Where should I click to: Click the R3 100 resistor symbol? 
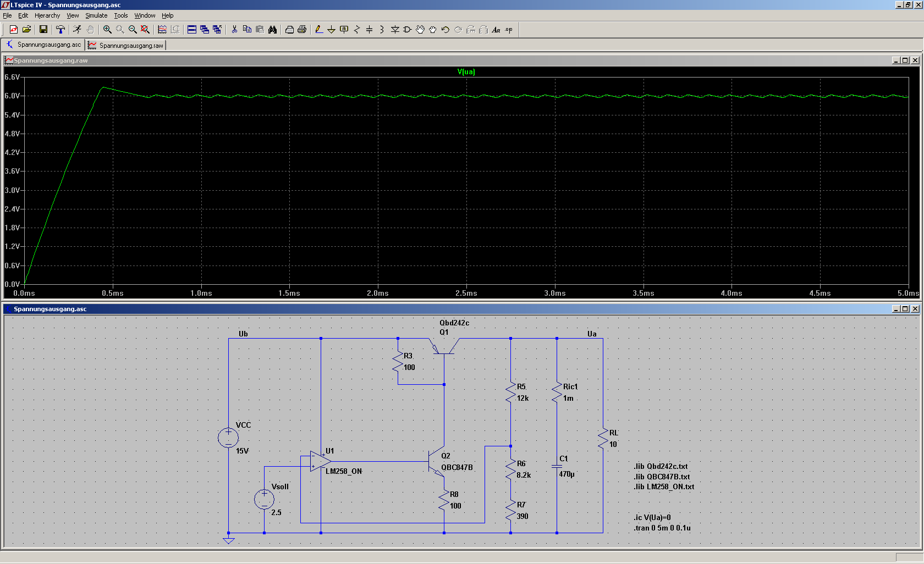tap(398, 361)
